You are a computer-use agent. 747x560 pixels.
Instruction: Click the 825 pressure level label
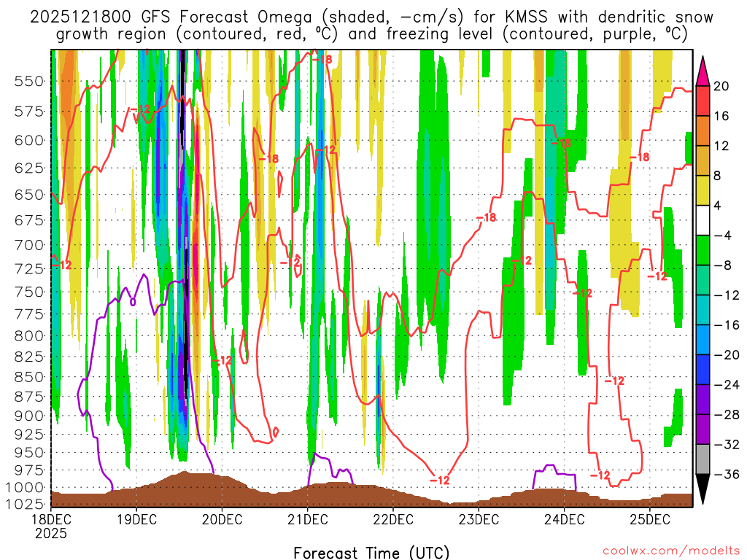coord(29,357)
